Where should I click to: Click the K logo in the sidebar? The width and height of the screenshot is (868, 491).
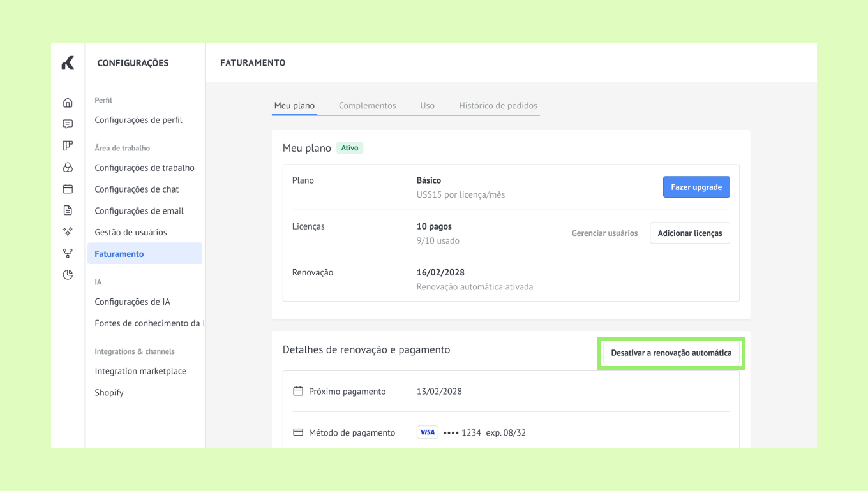pyautogui.click(x=68, y=62)
